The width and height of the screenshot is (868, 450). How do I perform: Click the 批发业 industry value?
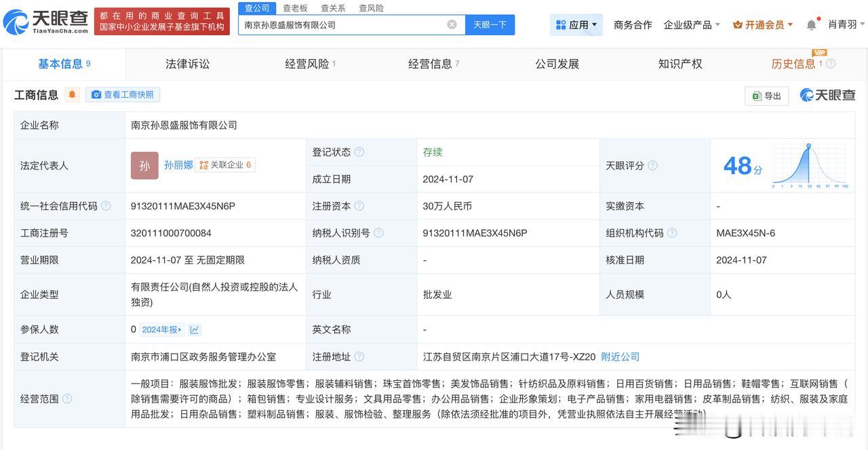click(437, 295)
